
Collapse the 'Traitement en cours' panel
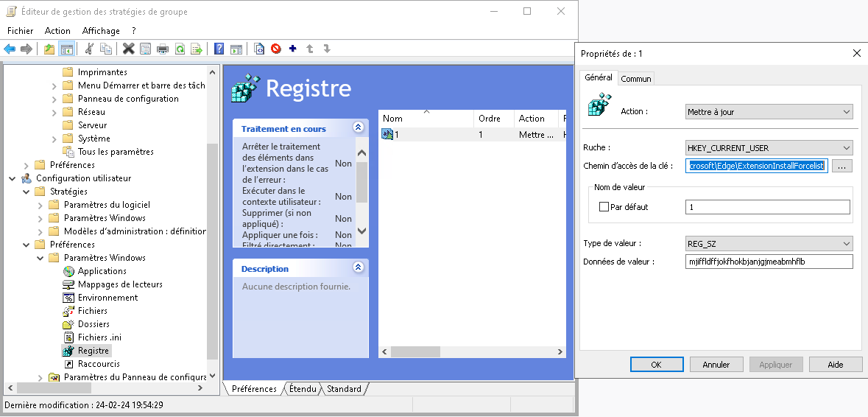click(359, 127)
